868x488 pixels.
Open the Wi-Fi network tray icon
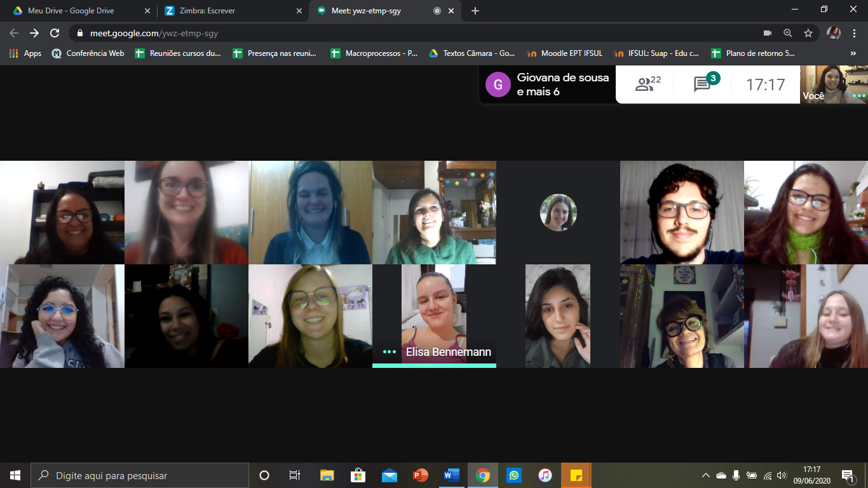coord(767,475)
